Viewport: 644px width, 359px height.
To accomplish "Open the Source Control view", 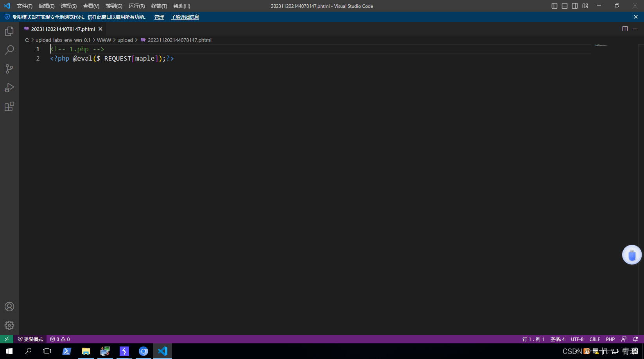I will click(9, 69).
